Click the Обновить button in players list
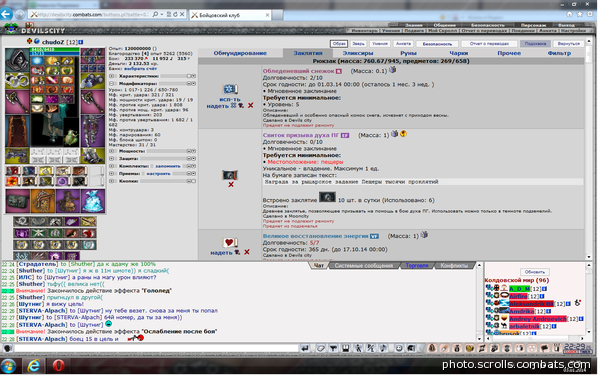Screen dimensions: 600x375 tap(536, 272)
